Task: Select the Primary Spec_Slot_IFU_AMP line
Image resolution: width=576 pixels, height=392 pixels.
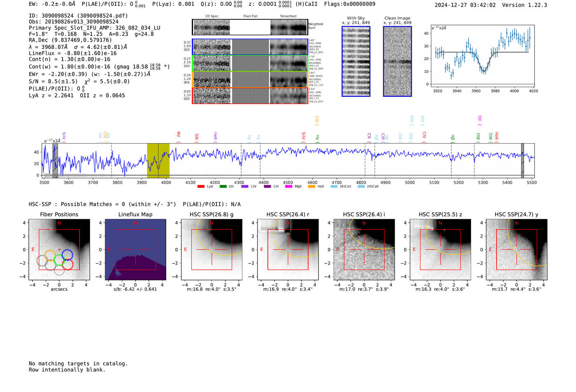Action: point(95,28)
